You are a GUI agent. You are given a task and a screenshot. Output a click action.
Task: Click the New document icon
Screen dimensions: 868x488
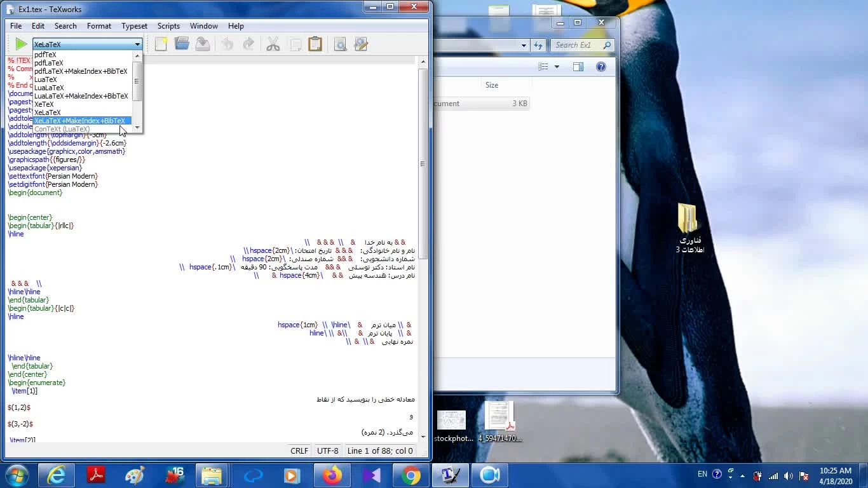coord(161,44)
